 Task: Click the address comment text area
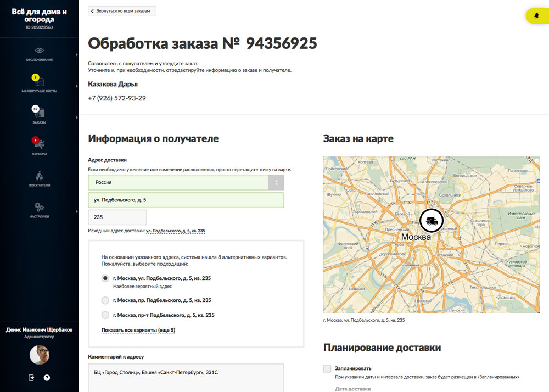186,378
